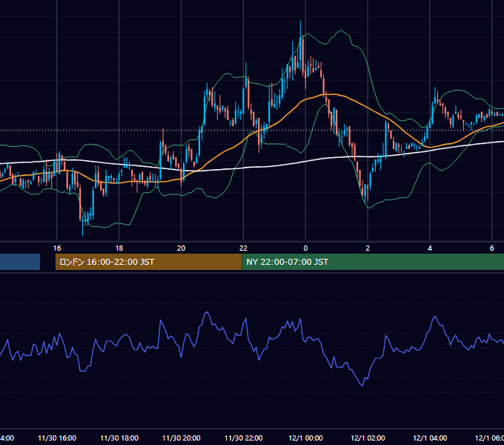Click the hour label 0 on price chart axis
Viewport: 504px width, 445px height.
click(305, 248)
